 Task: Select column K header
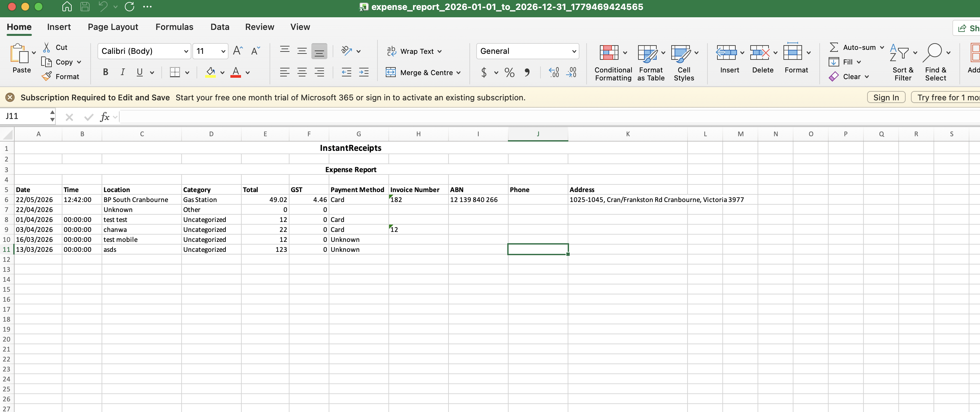pos(628,134)
